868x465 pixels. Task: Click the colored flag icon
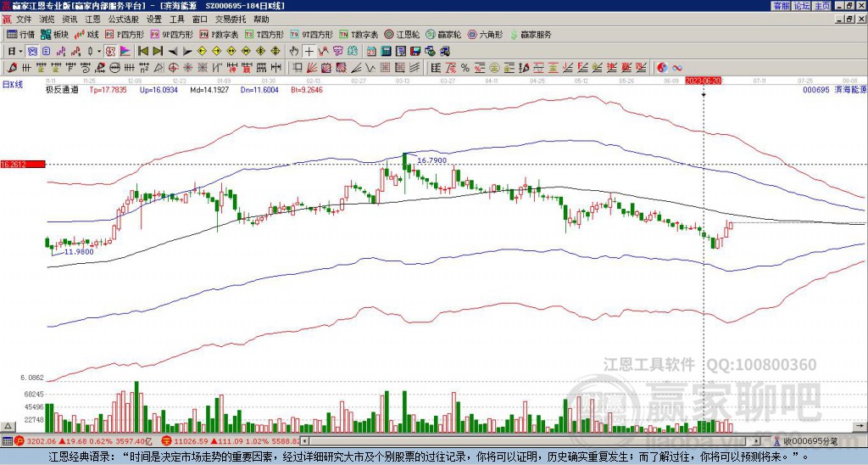tap(125, 52)
